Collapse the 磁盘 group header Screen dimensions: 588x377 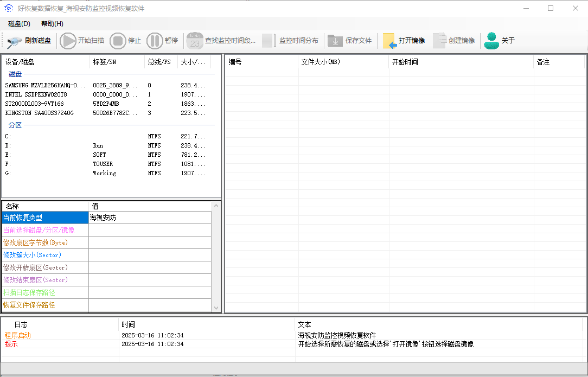click(15, 74)
